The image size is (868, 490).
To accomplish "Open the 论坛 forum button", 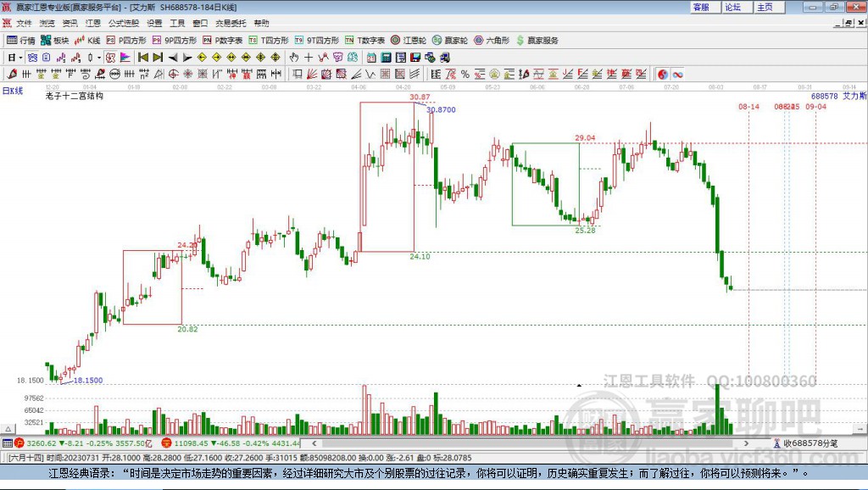I will [x=738, y=7].
